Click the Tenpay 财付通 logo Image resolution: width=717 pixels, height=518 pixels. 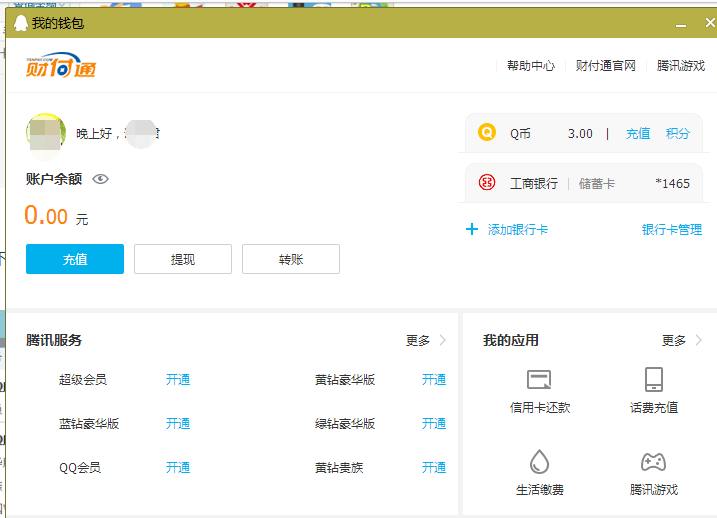61,65
